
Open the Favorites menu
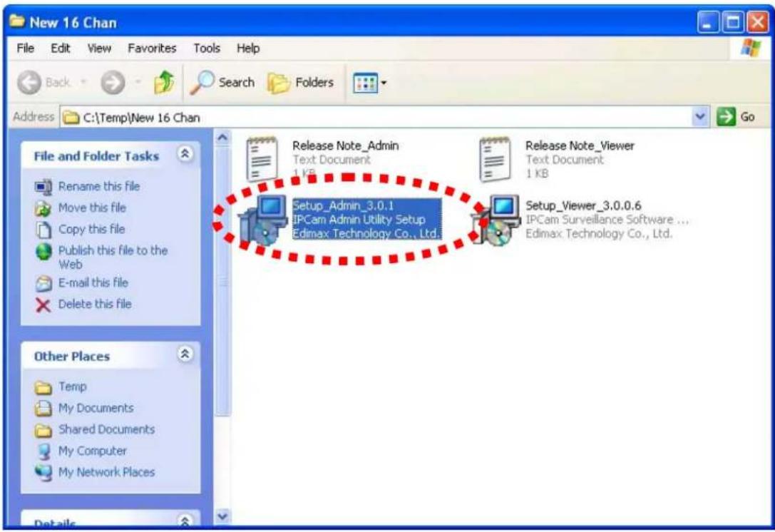(x=152, y=48)
